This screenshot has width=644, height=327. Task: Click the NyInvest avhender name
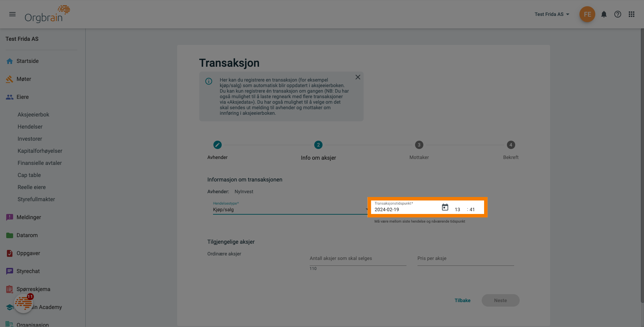click(x=244, y=191)
